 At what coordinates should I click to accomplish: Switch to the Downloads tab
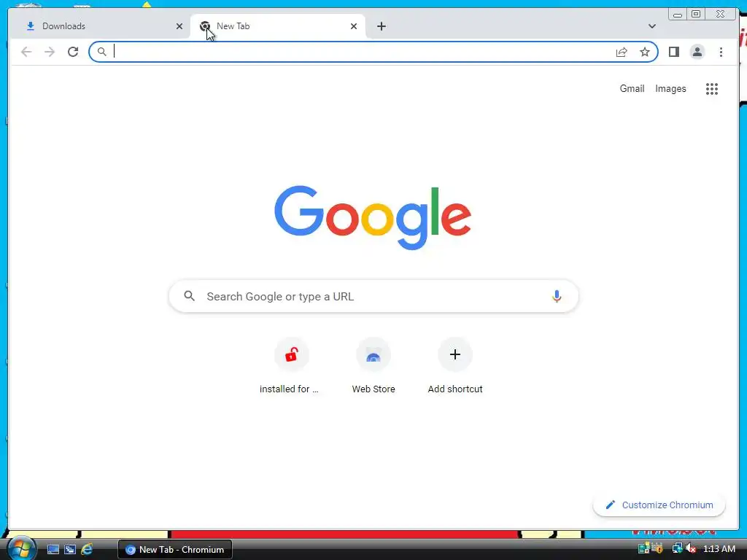point(102,26)
